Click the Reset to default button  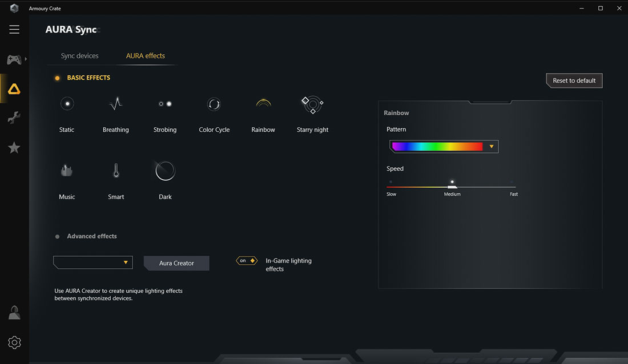(x=574, y=80)
